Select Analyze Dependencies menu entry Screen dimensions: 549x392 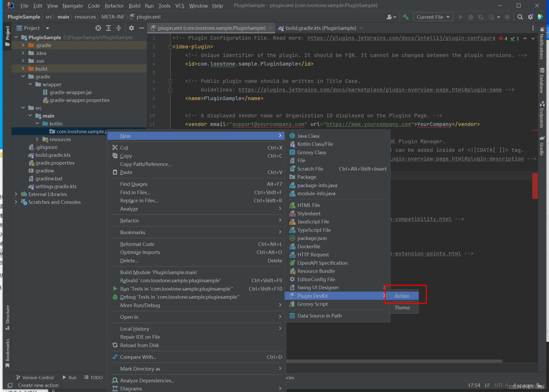(197, 381)
